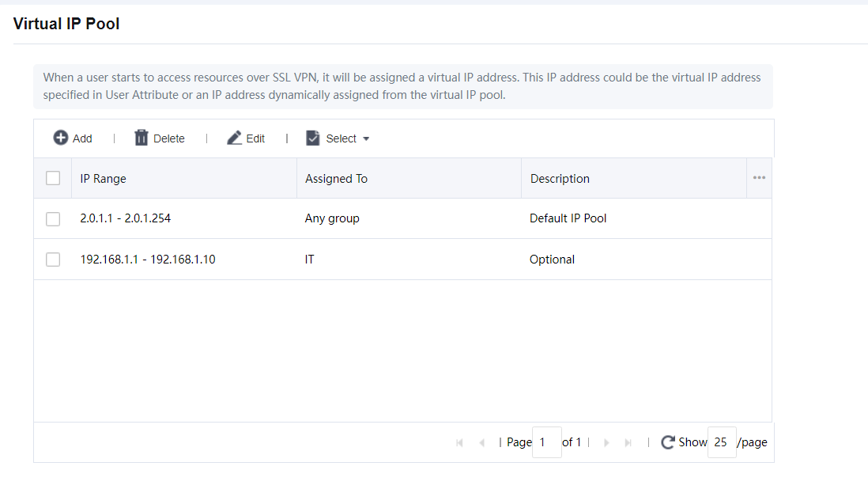Click the page number input field

click(547, 442)
